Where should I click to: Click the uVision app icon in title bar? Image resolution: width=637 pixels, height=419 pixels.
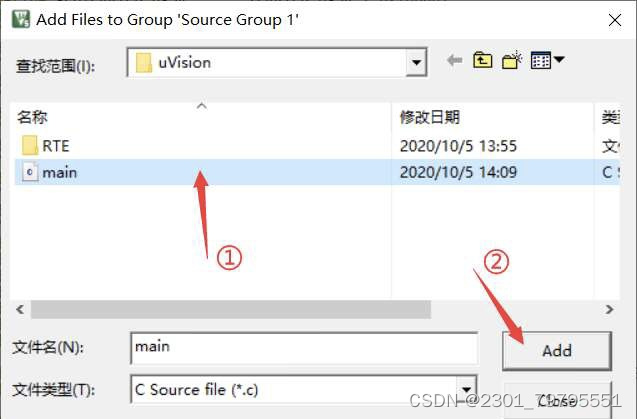click(21, 19)
